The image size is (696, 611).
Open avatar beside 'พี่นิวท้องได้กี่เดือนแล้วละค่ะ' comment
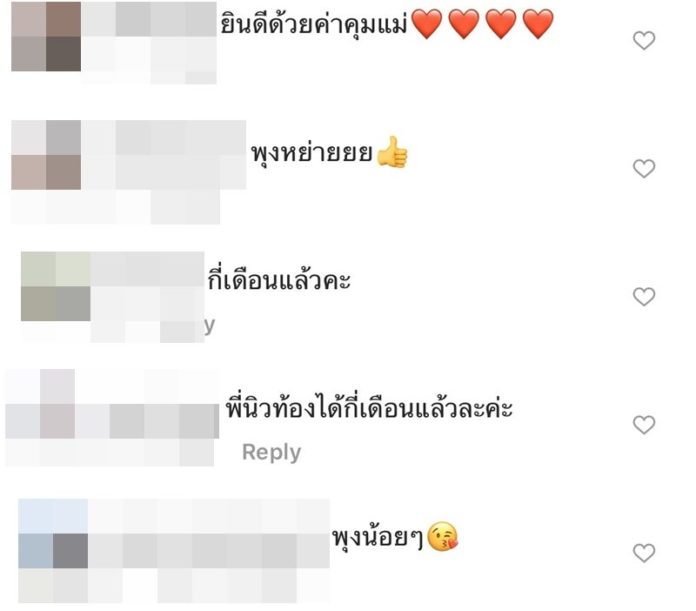(x=40, y=404)
